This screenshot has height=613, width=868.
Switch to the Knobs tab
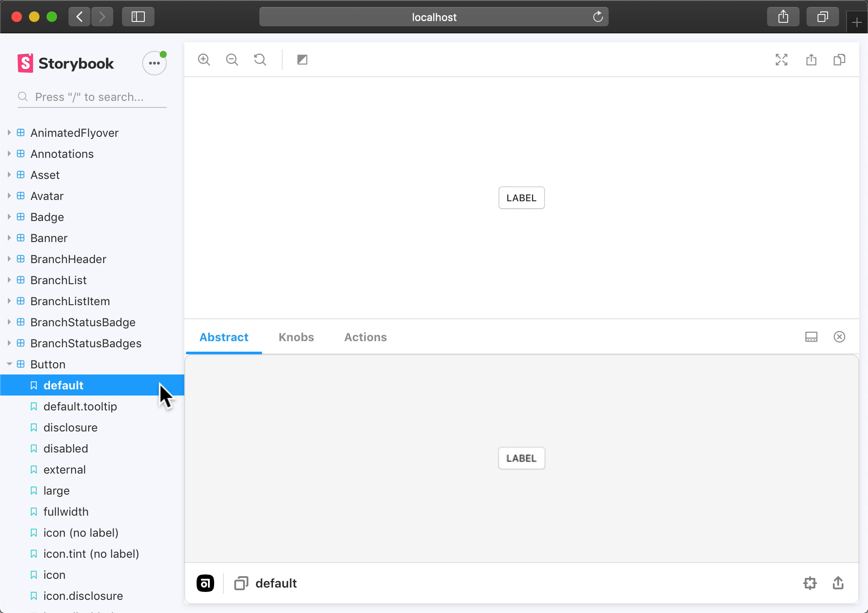pyautogui.click(x=296, y=337)
